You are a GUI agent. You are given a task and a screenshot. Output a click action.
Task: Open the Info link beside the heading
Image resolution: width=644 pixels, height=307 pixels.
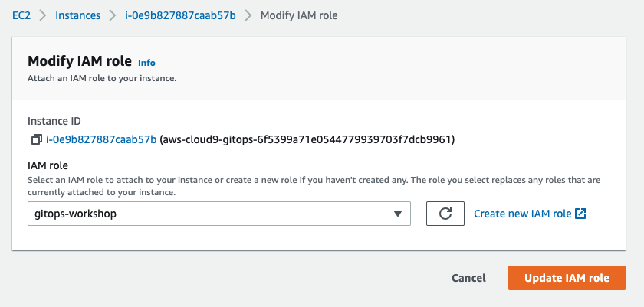146,63
